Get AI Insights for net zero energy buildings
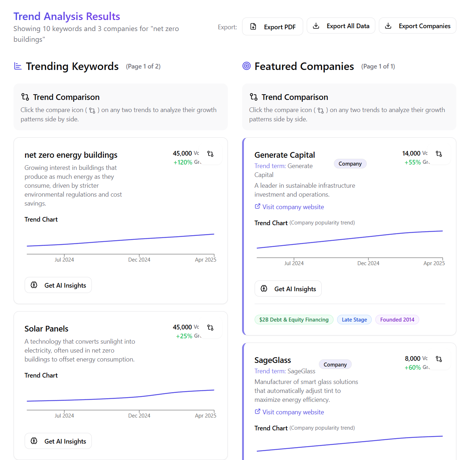476x460 pixels. [x=58, y=285]
